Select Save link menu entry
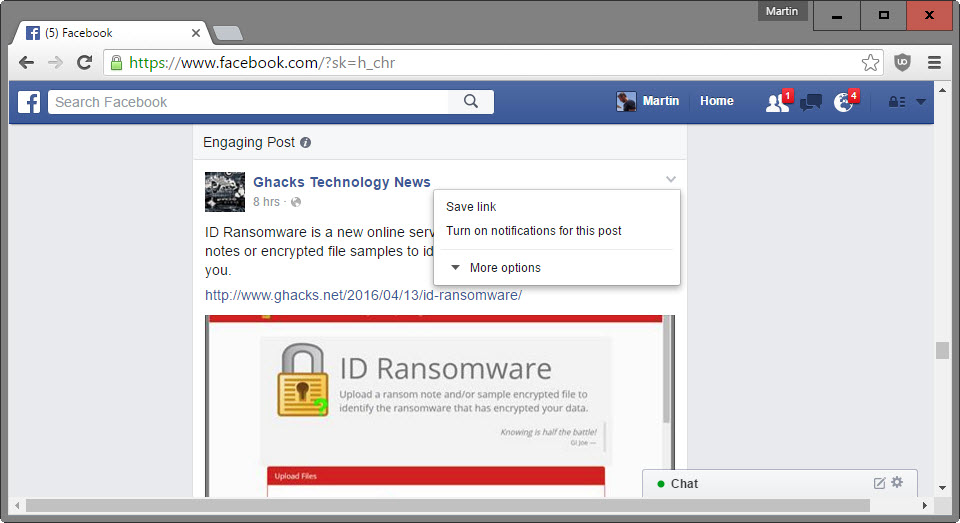Screen dimensions: 960x523 point(471,207)
